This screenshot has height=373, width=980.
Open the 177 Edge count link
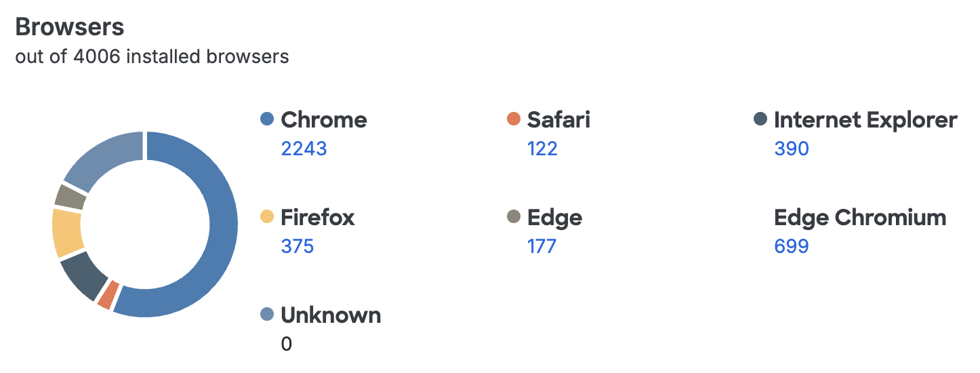click(542, 246)
